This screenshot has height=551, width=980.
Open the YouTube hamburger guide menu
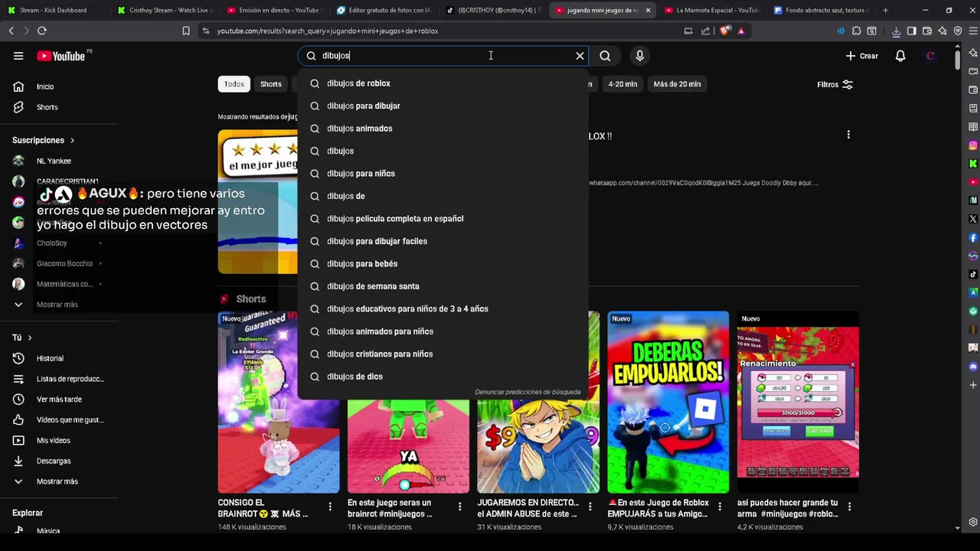click(18, 56)
